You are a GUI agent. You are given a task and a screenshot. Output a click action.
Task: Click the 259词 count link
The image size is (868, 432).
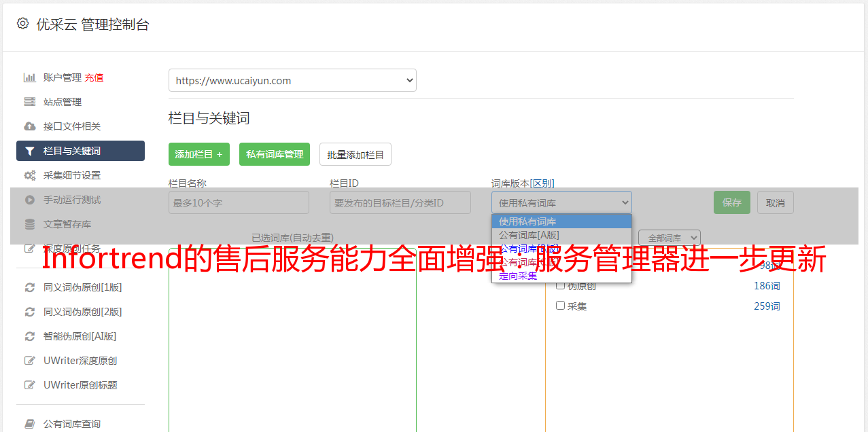click(x=767, y=306)
